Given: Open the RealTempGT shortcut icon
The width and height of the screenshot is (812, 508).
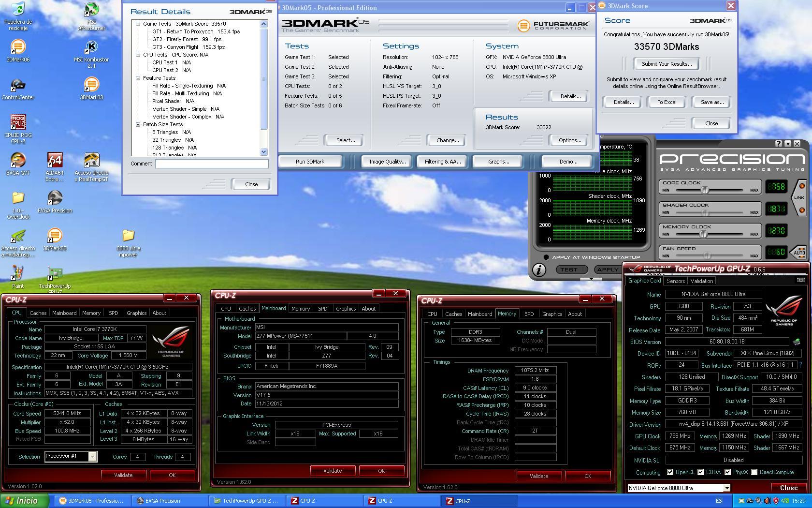Looking at the screenshot, I should point(91,161).
